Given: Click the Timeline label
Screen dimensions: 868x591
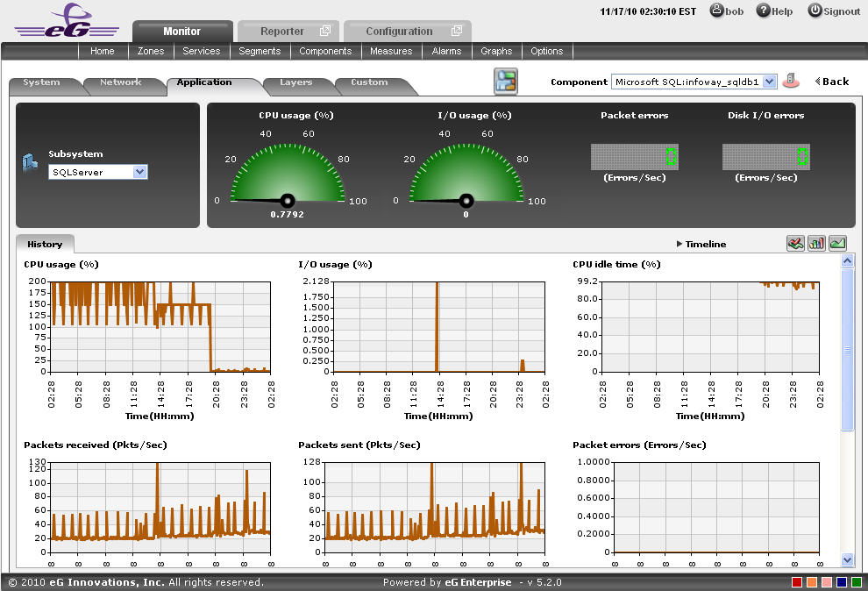Looking at the screenshot, I should [x=706, y=244].
